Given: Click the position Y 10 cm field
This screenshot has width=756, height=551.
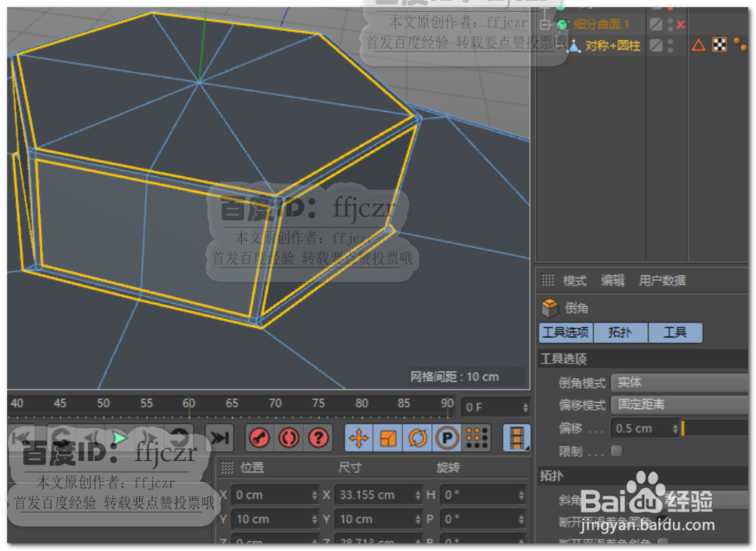Looking at the screenshot, I should [x=275, y=519].
